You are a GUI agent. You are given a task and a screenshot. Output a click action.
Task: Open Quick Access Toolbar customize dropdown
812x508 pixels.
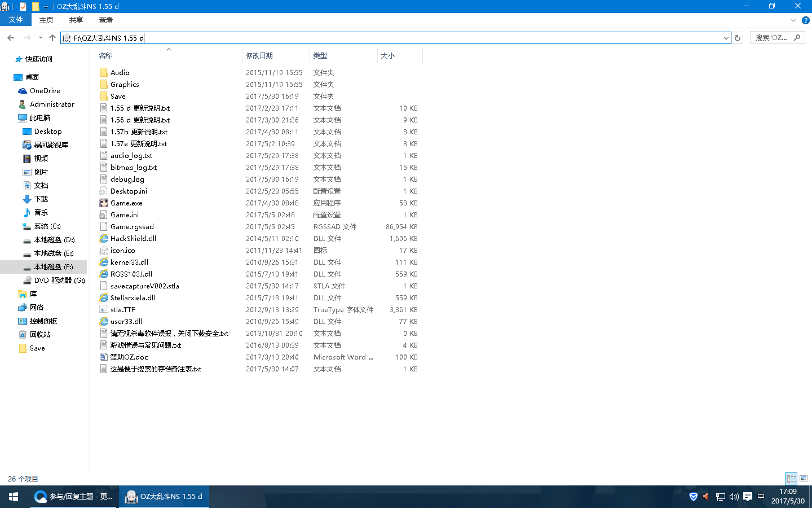46,7
